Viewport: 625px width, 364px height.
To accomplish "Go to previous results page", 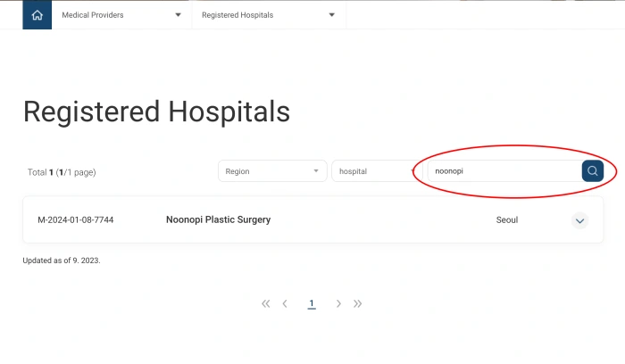I will (x=285, y=304).
